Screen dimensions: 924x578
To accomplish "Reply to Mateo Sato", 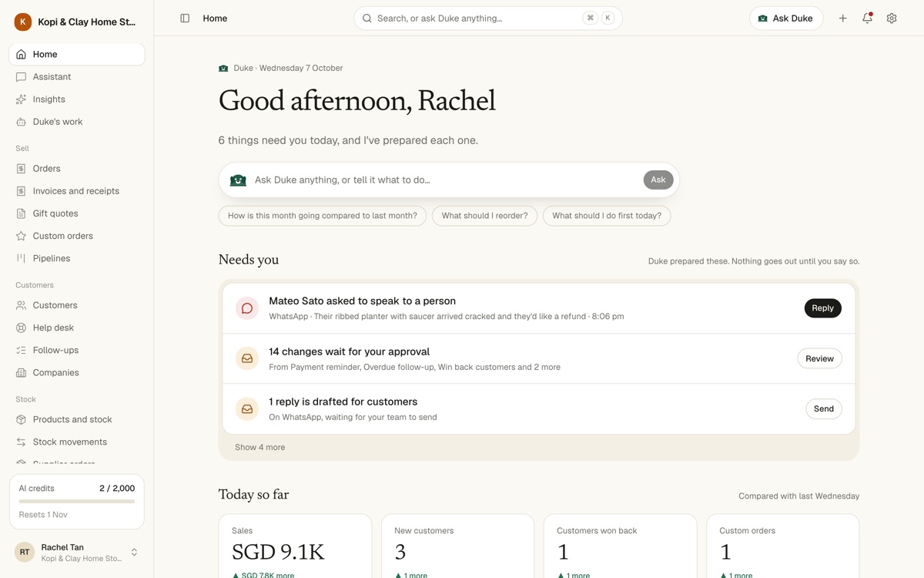I will coord(822,308).
